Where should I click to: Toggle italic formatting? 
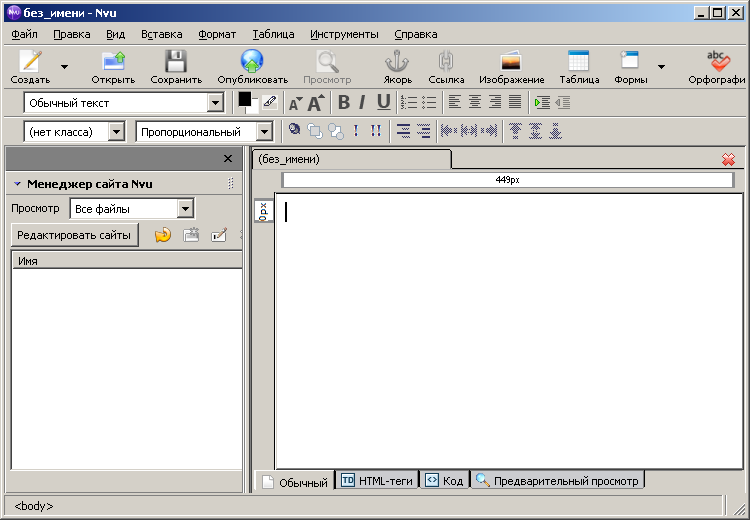[362, 102]
